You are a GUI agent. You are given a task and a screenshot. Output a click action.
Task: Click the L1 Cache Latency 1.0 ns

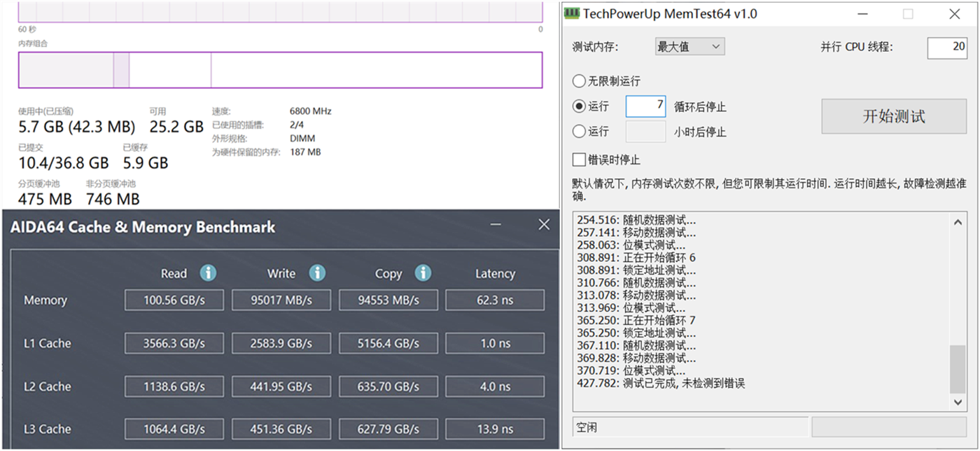(495, 343)
